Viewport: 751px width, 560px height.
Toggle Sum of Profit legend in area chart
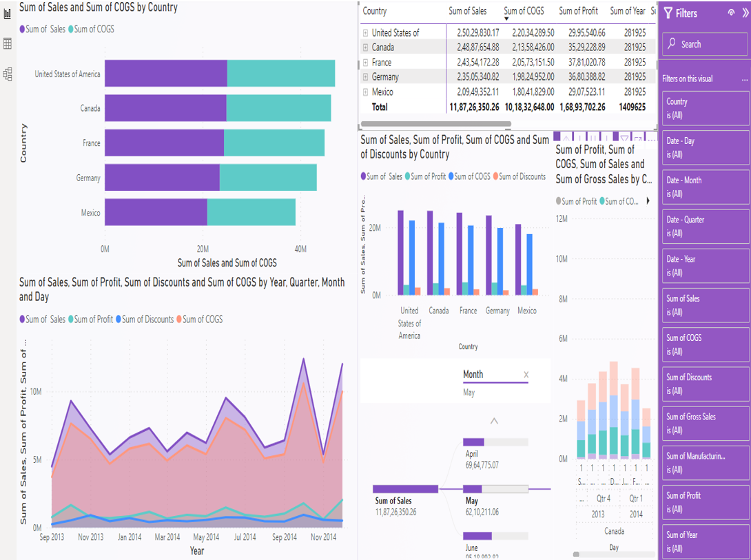(x=93, y=320)
